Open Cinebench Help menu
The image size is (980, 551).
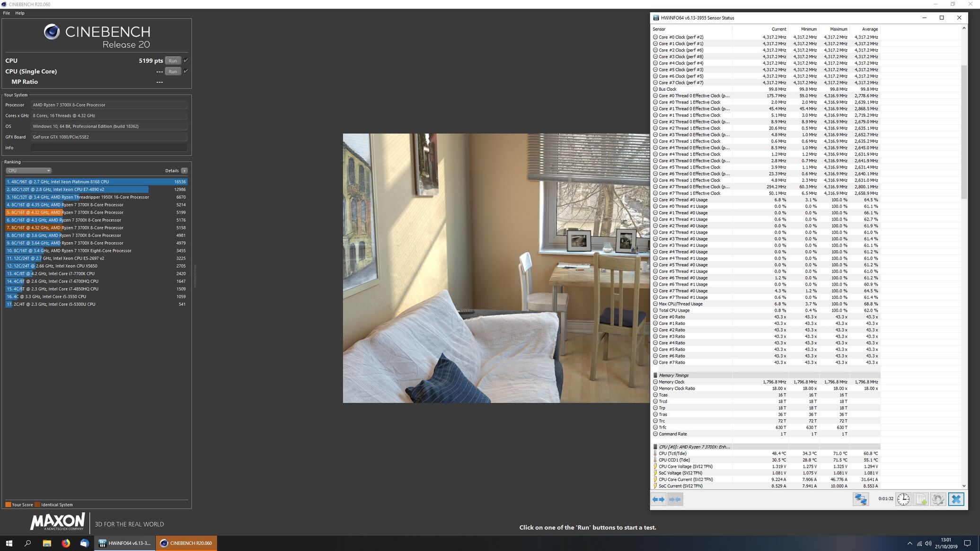click(x=20, y=13)
